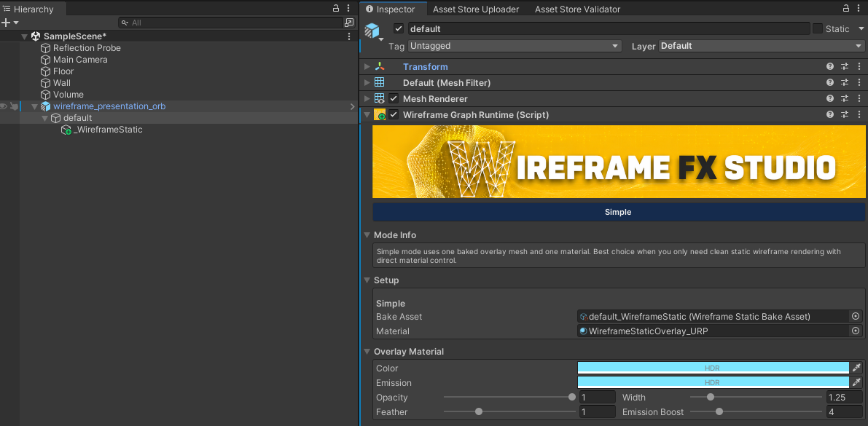This screenshot has width=868, height=426.
Task: Open the plus button dropdown arrow in Hierarchy
Action: click(16, 23)
